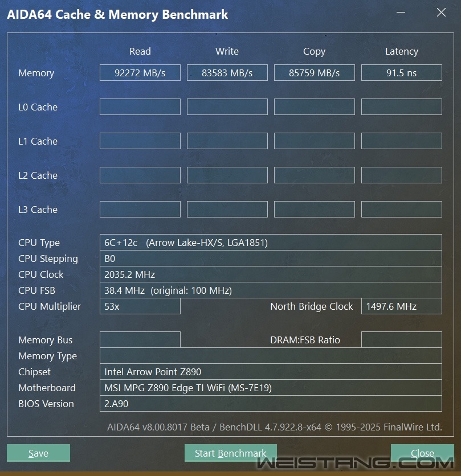This screenshot has width=461, height=476.
Task: Click the CPU Multiplier field showing 53x
Action: pos(140,306)
